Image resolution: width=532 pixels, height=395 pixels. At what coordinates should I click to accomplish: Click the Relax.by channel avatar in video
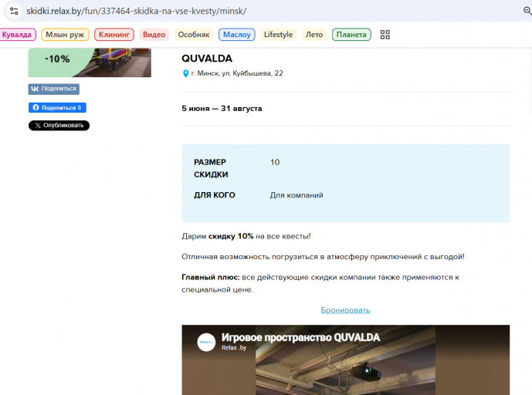click(206, 342)
